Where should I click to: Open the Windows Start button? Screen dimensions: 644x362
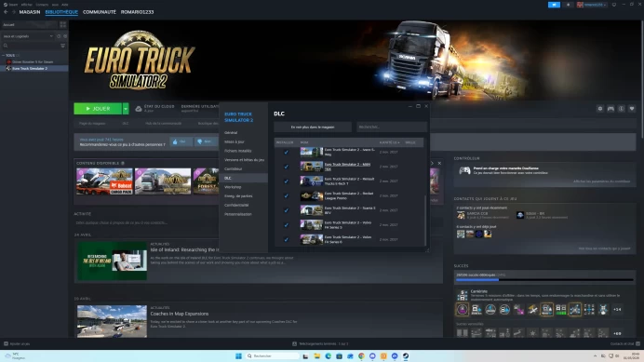238,355
